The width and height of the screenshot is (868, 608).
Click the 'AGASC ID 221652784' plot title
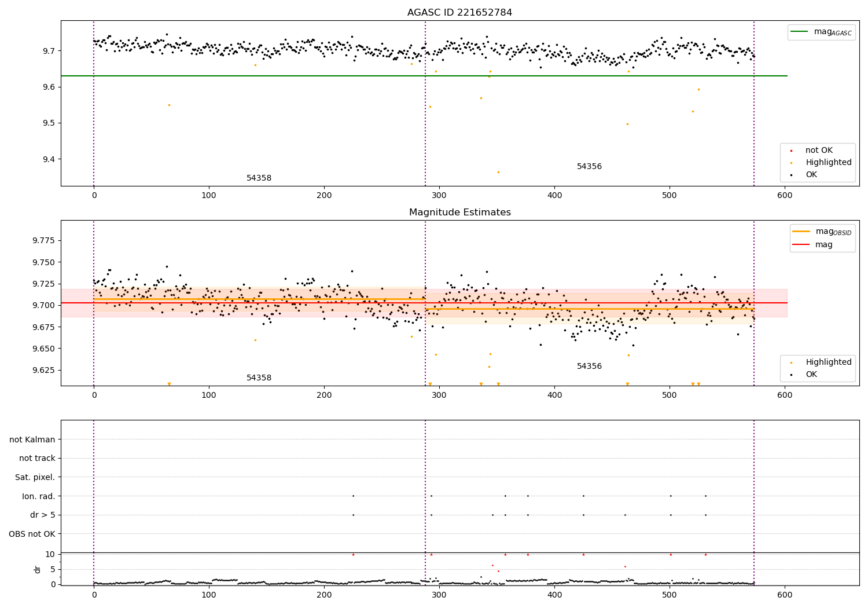459,13
